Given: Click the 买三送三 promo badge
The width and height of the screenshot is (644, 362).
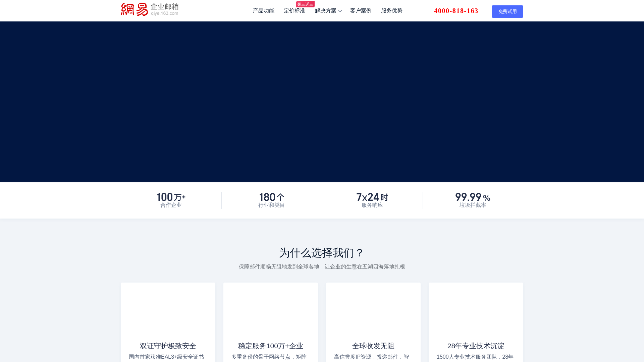Looking at the screenshot, I should [305, 4].
